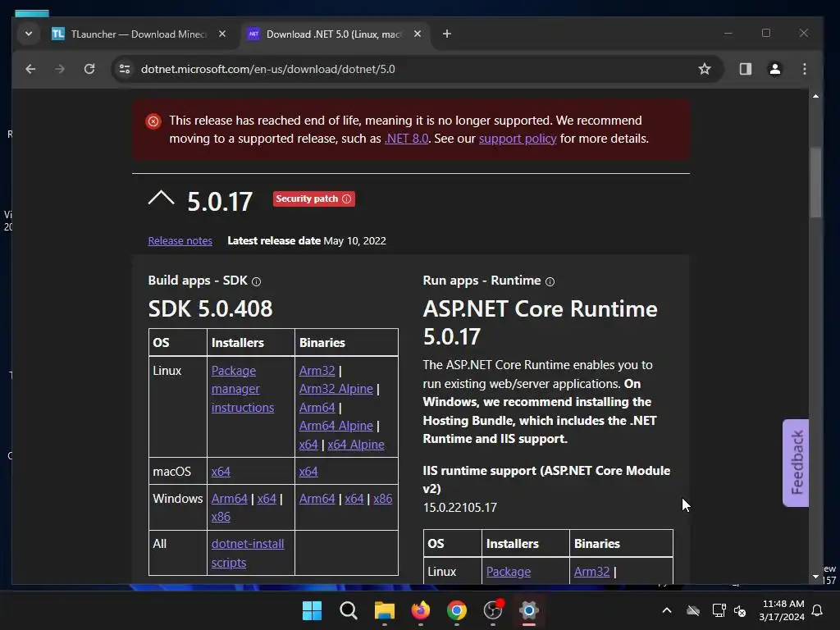840x630 pixels.
Task: Download SDK Linux x64 Alpine binary
Action: pos(356,445)
